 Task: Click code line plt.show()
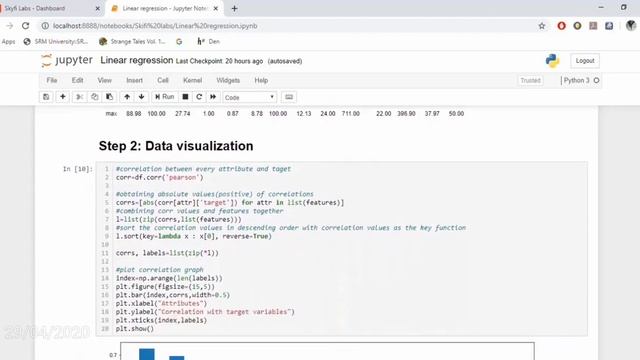point(135,329)
